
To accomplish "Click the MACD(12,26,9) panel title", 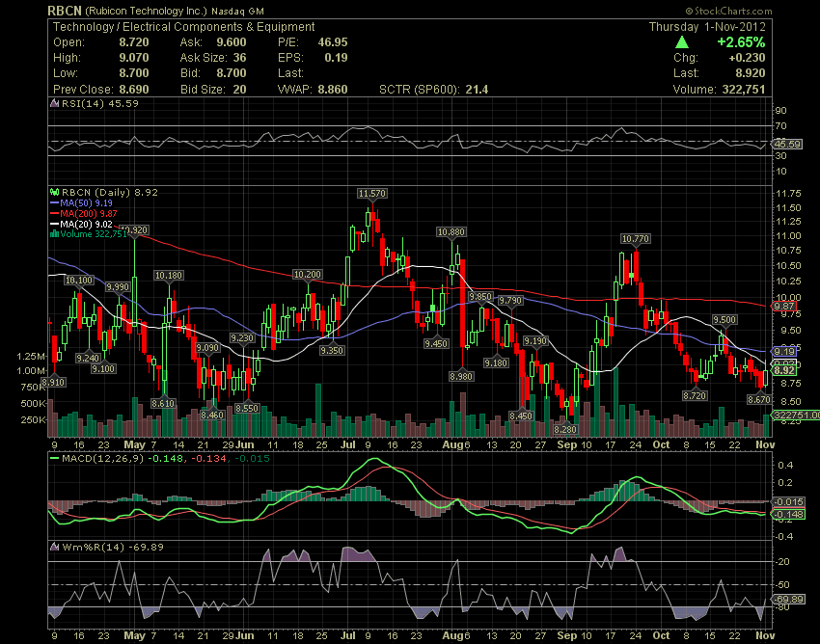I will point(103,459).
